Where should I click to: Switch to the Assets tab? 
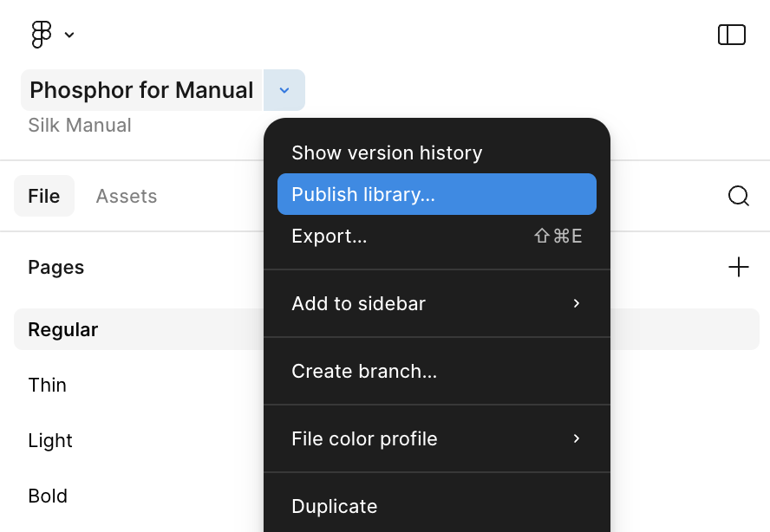126,196
